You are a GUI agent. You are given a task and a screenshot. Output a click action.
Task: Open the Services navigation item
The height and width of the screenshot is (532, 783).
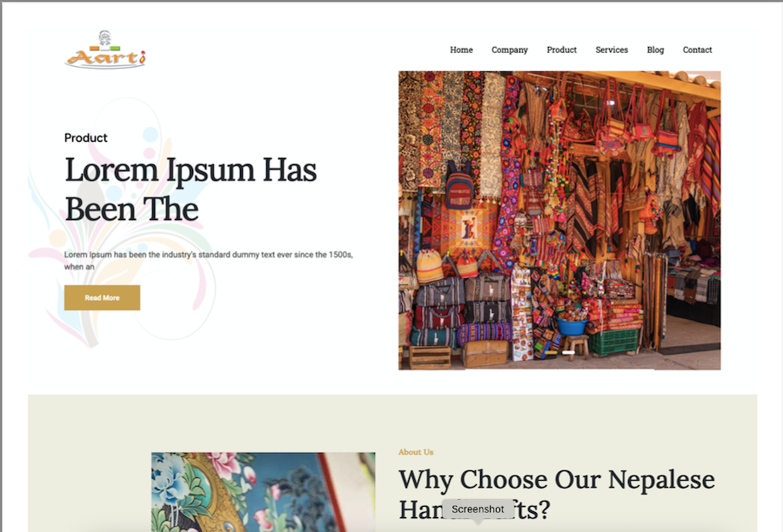(x=612, y=50)
